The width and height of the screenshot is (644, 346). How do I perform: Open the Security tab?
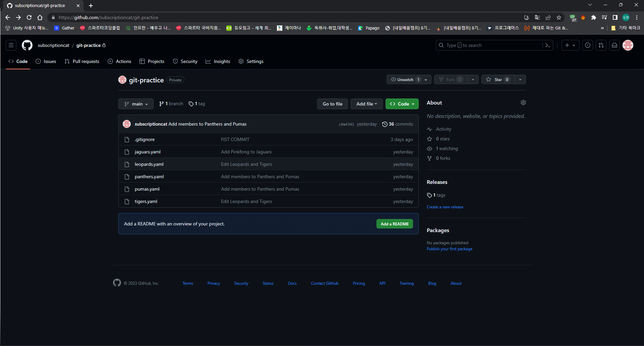(185, 61)
